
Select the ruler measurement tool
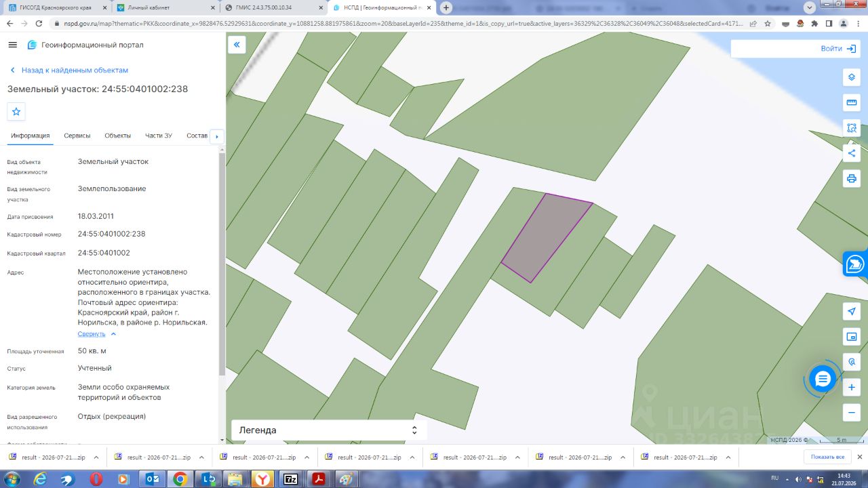(852, 102)
